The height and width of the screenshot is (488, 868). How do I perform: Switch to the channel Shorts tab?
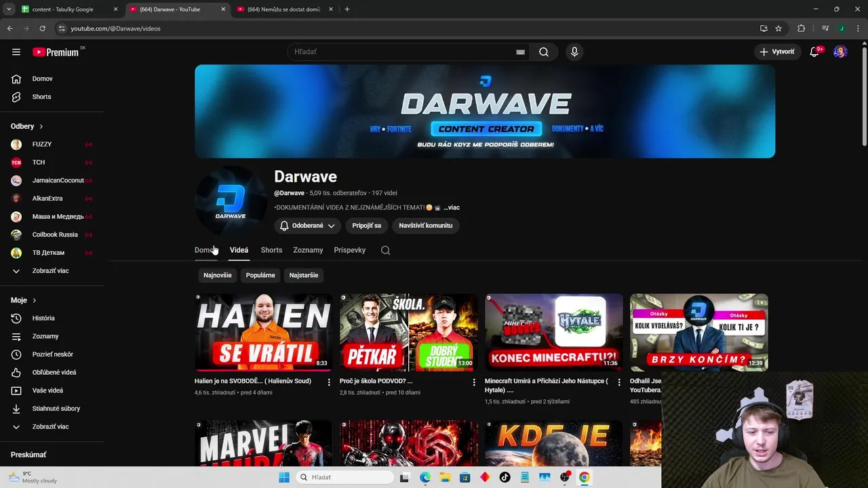coord(271,250)
